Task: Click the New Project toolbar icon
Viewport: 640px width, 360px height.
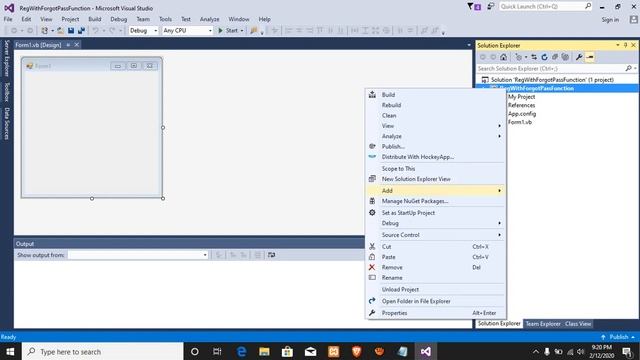Action: [44, 31]
